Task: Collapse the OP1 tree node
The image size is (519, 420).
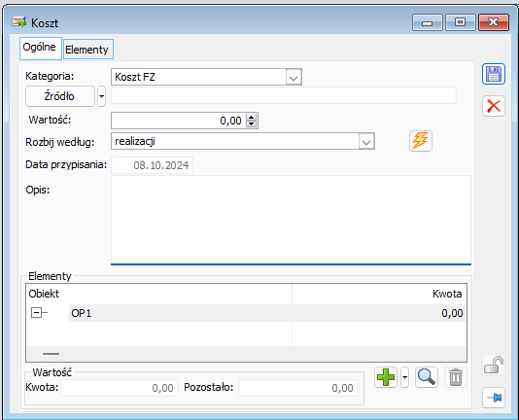Action: 36,313
